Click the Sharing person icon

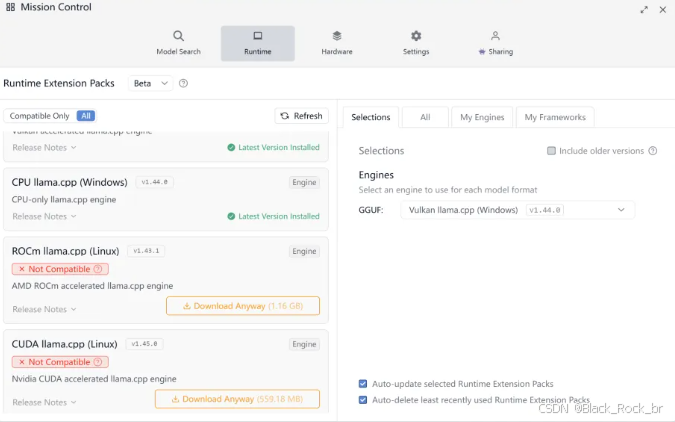(x=495, y=36)
